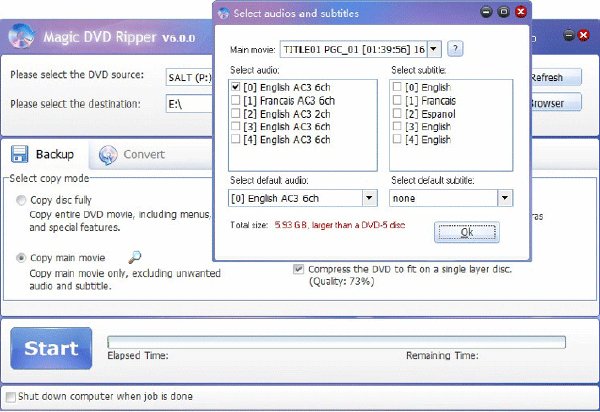The height and width of the screenshot is (412, 600).
Task: Click the dialog title bar disc icon
Action: tap(223, 13)
